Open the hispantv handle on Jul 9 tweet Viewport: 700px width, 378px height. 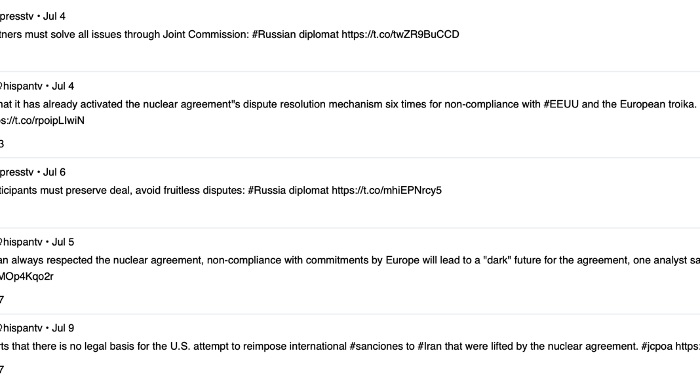[21, 328]
